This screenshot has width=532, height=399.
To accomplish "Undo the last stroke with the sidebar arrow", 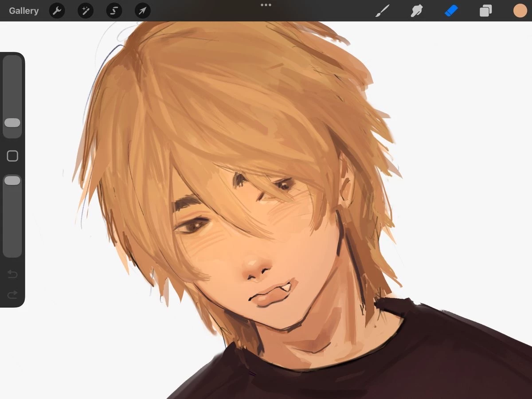I will pos(12,275).
